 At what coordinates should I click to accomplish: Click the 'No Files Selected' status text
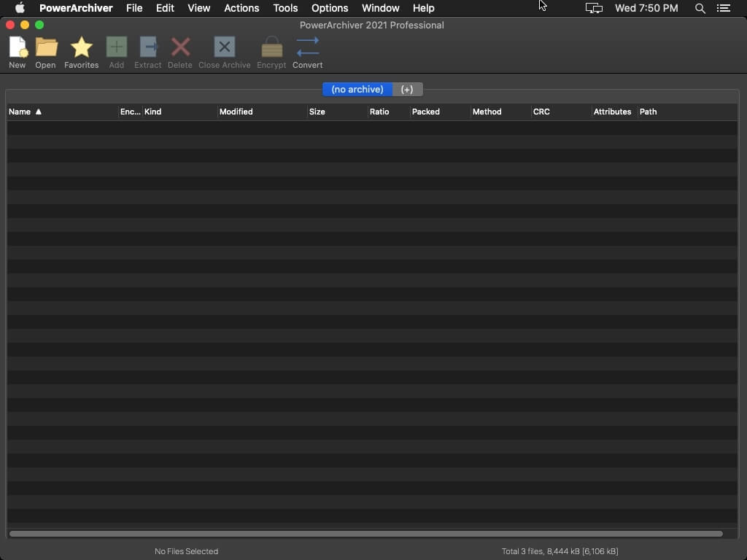[x=186, y=551]
